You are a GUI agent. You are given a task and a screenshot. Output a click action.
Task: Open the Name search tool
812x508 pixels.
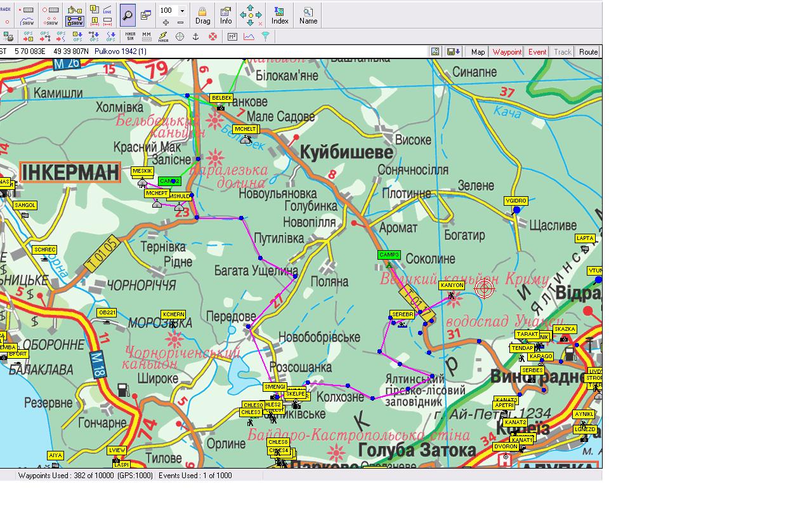pos(308,15)
